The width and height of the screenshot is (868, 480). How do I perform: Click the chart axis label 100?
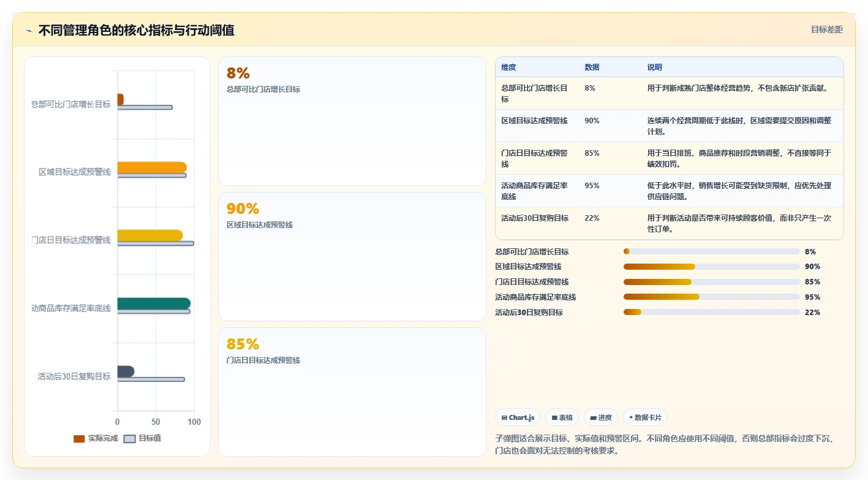click(194, 422)
